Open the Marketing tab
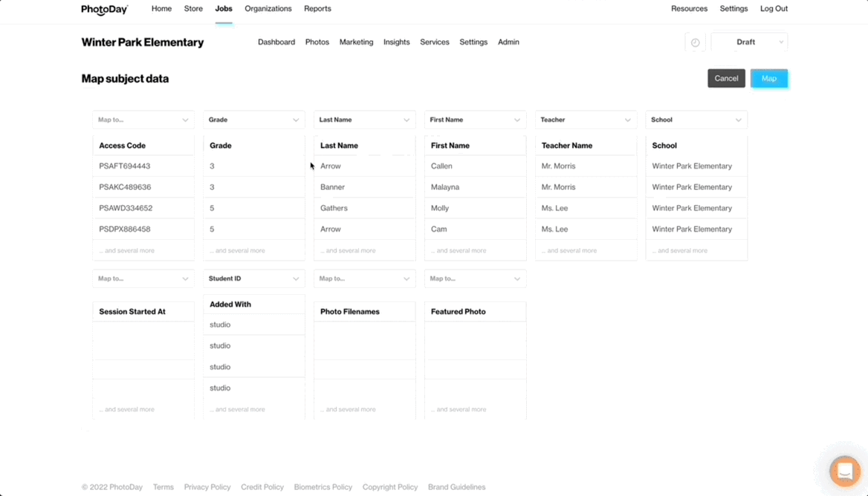 point(356,42)
